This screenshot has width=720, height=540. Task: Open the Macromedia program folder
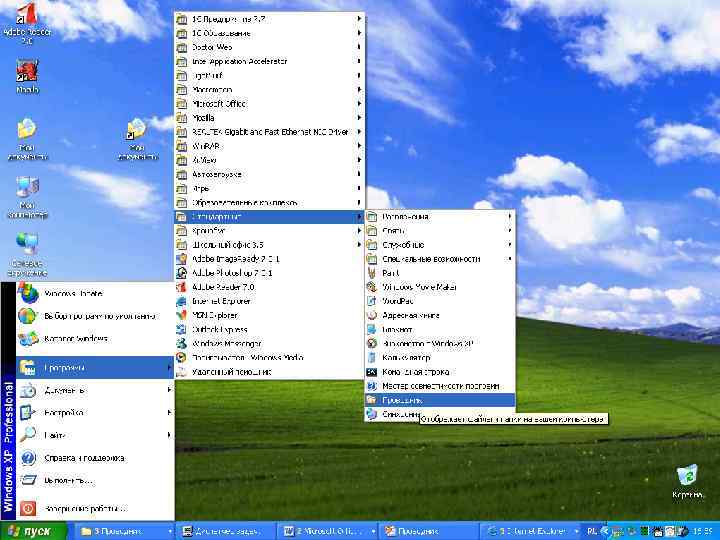coord(270,90)
